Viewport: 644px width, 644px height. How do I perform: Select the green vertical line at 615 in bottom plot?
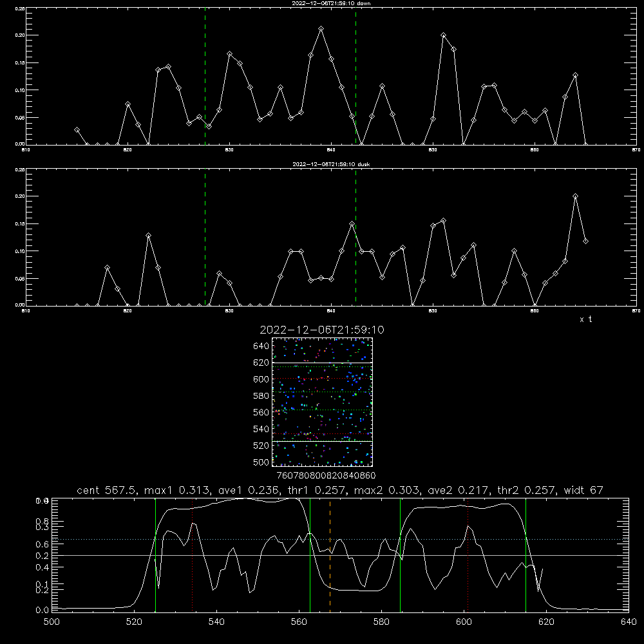tap(526, 555)
